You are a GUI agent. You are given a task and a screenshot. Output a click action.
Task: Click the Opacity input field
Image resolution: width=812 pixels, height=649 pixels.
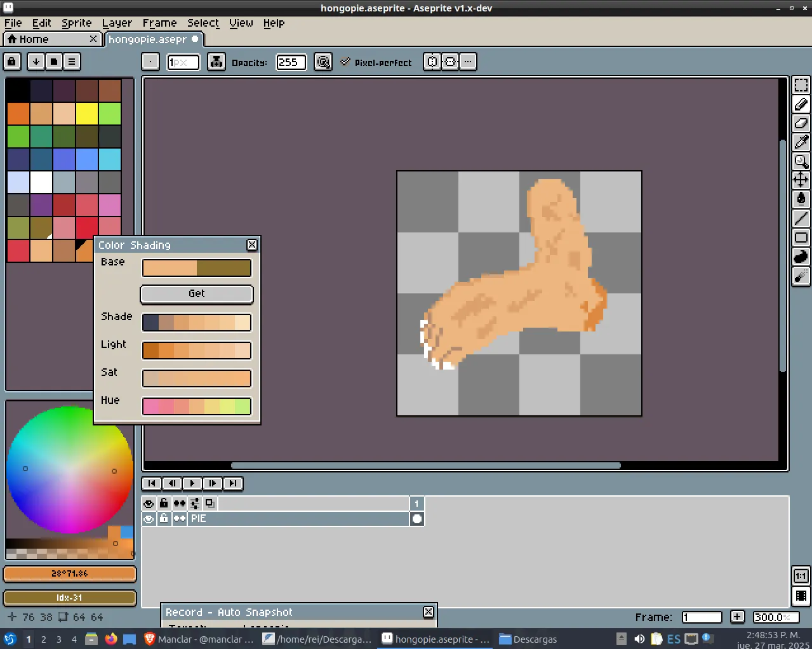[291, 62]
